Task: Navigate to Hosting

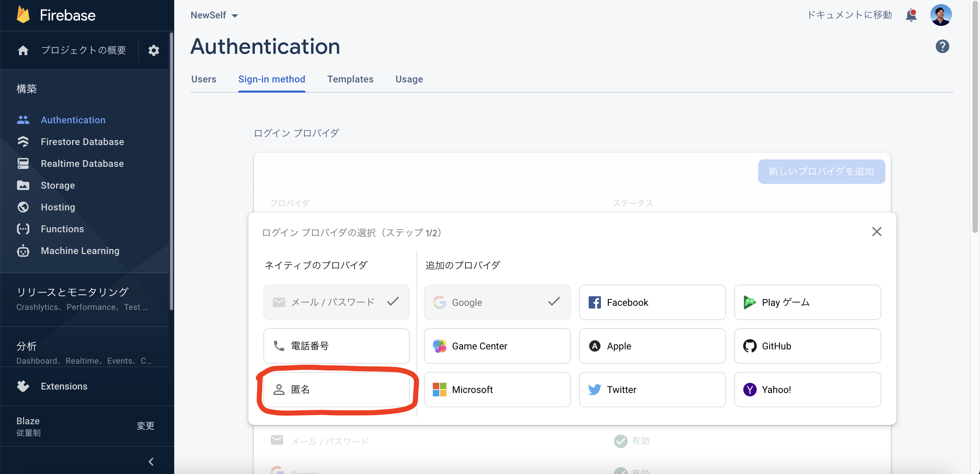Action: 58,207
